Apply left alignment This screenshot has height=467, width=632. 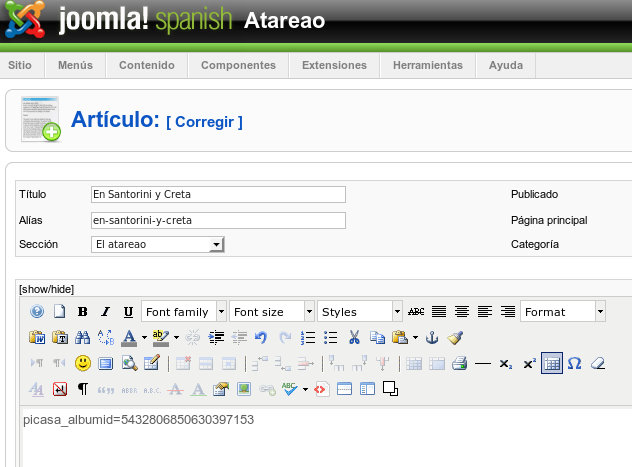485,311
